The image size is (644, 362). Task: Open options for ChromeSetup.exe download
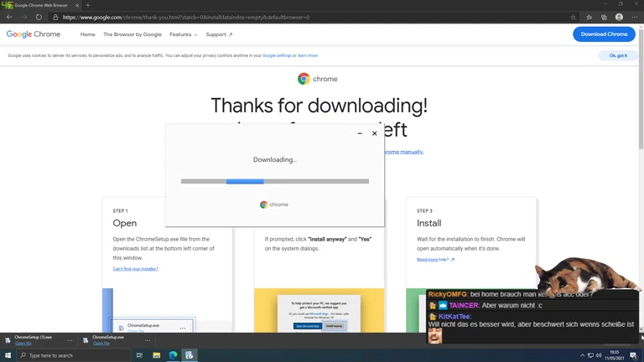[x=148, y=340]
